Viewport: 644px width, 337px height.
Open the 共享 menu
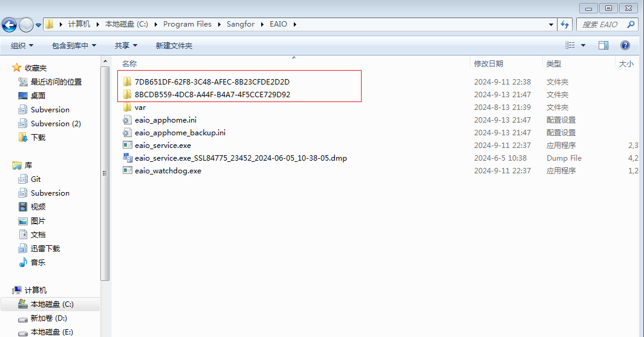point(126,45)
